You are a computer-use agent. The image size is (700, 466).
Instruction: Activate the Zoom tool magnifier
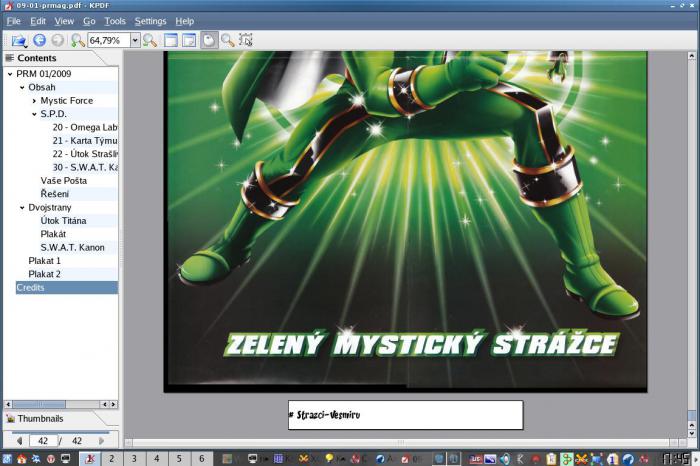click(x=228, y=40)
